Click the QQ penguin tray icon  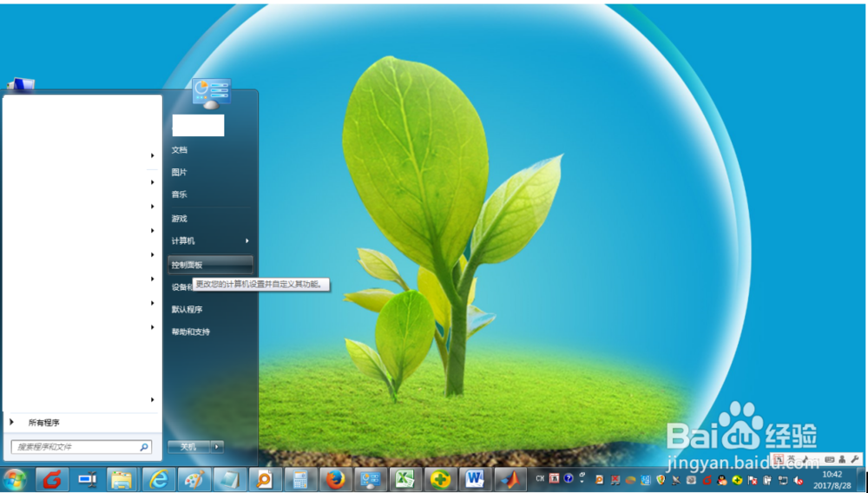722,480
